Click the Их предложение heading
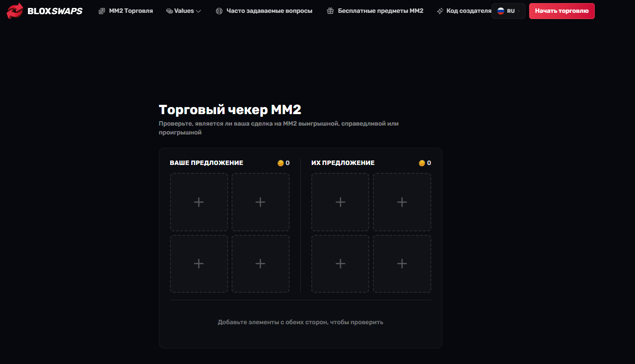Viewport: 635px width, 364px height. pos(343,163)
